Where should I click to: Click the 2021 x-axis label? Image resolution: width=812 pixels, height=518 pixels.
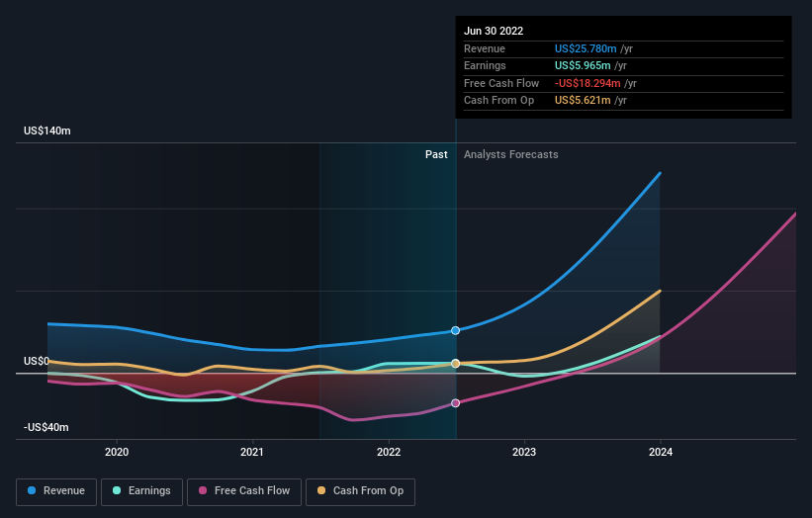251,452
